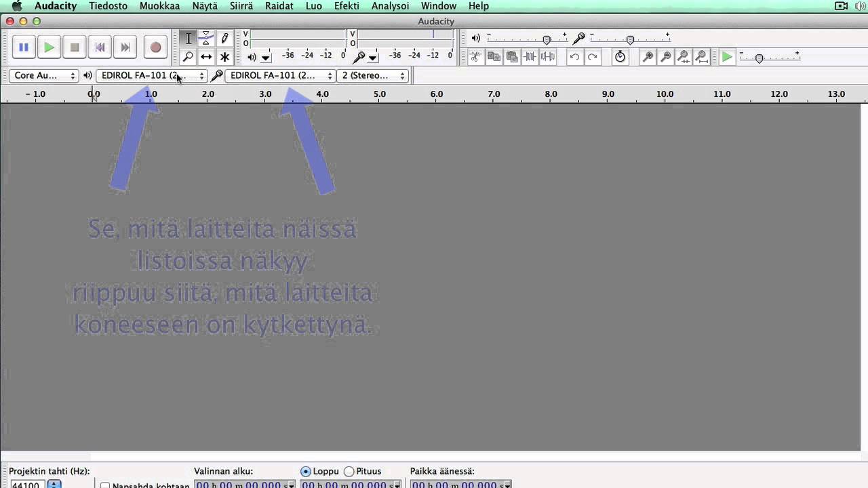Play at speed with the small green arrow
This screenshot has height=488, width=868.
[726, 57]
